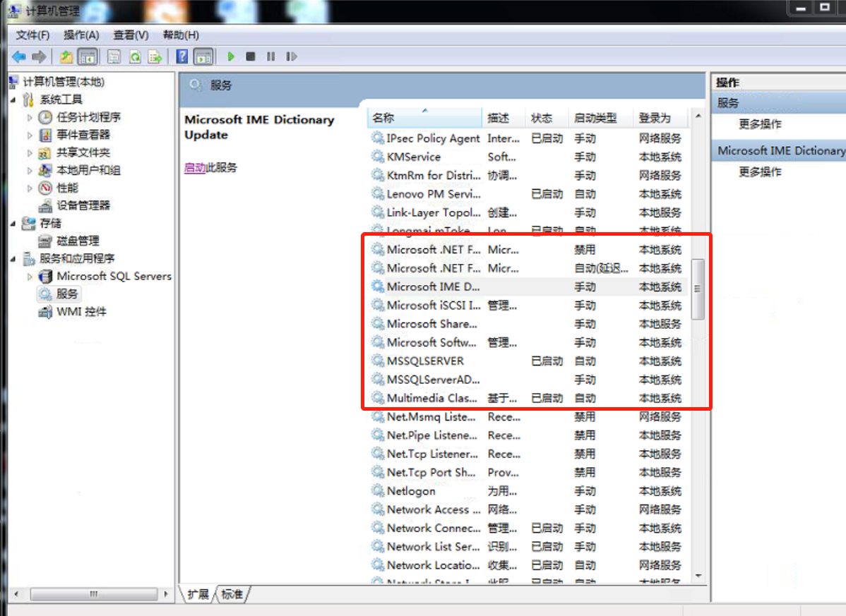Expand the 本地用户和组 node
The height and width of the screenshot is (616, 846).
point(30,170)
